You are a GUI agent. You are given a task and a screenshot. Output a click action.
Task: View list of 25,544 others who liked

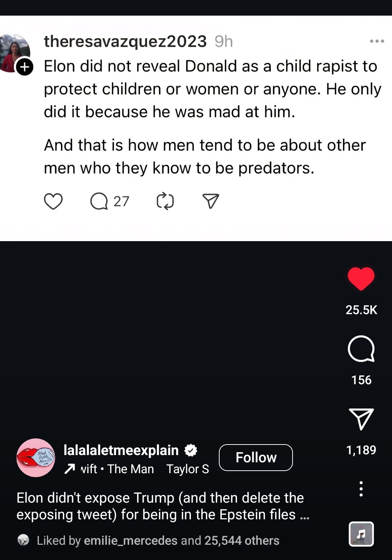click(x=242, y=541)
